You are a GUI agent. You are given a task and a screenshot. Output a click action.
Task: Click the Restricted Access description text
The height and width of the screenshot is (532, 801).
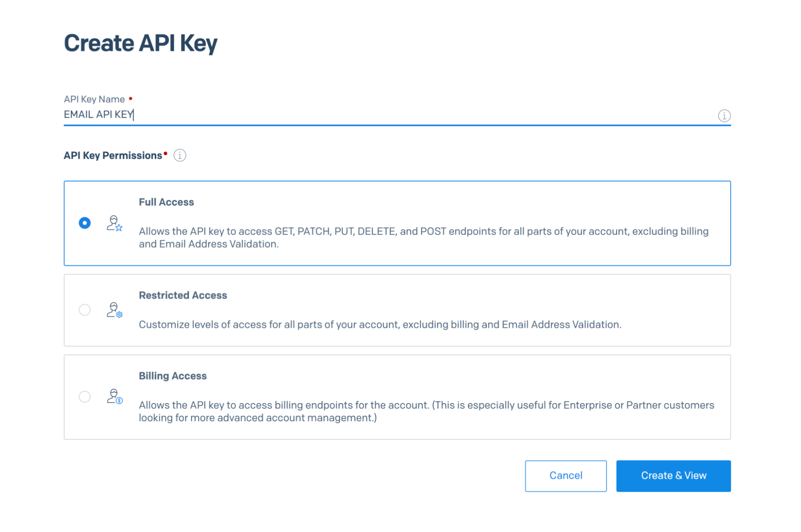click(x=380, y=324)
